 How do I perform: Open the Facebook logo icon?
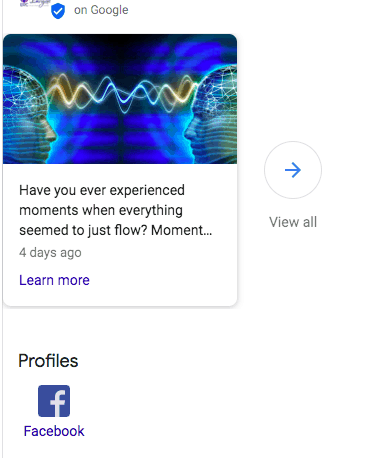(x=54, y=401)
